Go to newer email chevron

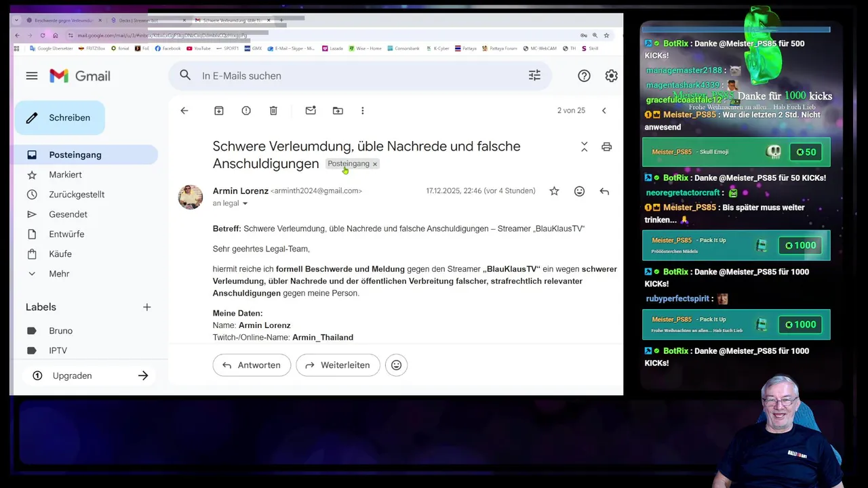(604, 110)
